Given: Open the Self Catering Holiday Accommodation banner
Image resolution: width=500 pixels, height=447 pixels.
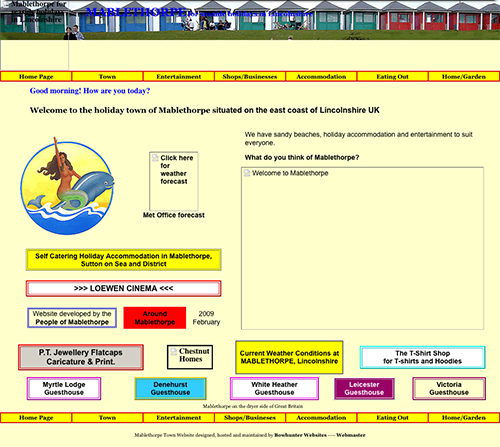Looking at the screenshot, I should (x=124, y=260).
